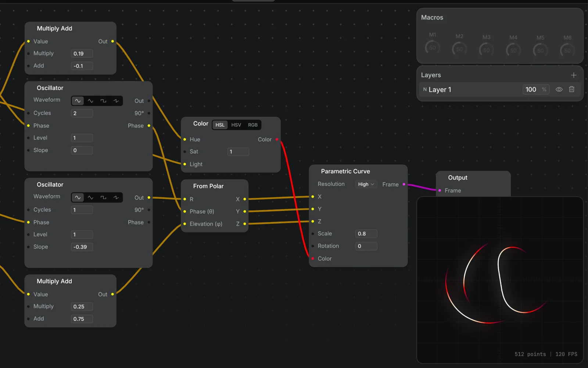This screenshot has width=588, height=368.
Task: Edit Sat value in Color node
Action: click(238, 152)
